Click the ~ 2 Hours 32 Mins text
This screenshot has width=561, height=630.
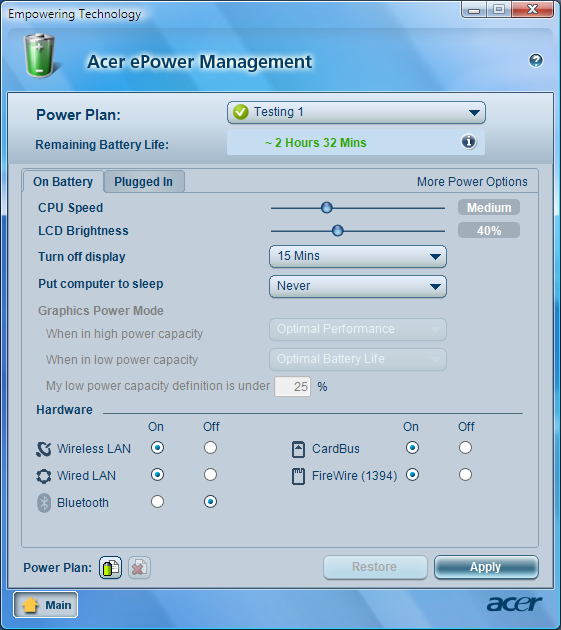pos(315,143)
